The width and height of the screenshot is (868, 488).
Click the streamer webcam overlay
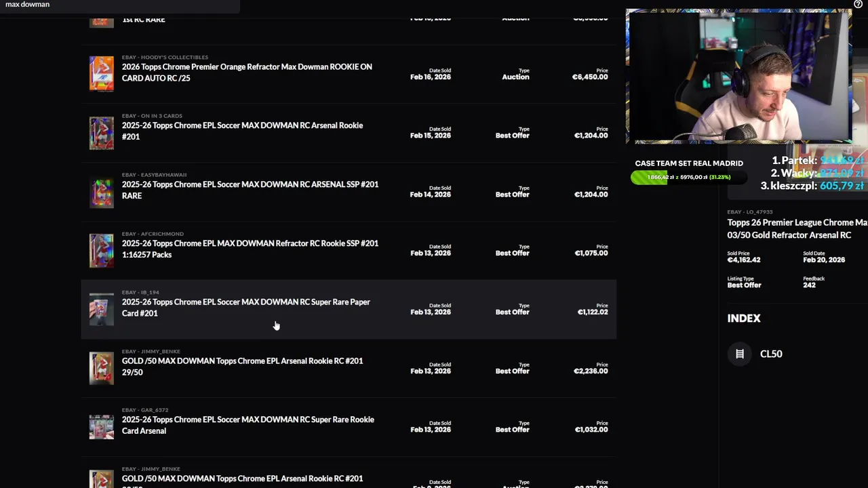(x=738, y=76)
